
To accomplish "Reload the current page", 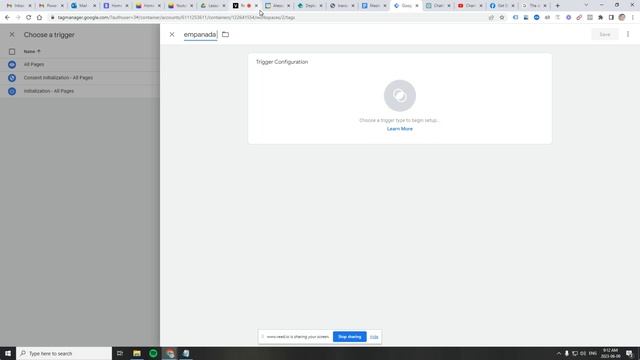I will (29, 18).
